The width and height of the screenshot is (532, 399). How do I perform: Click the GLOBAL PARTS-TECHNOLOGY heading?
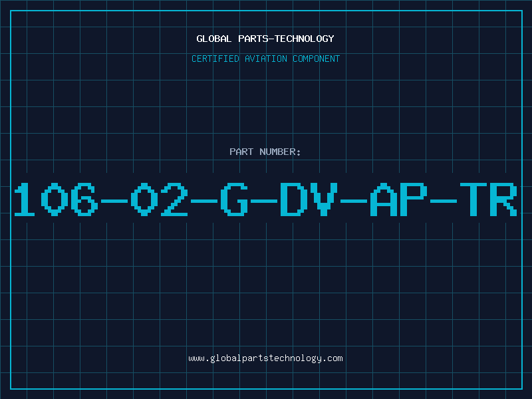pos(265,39)
